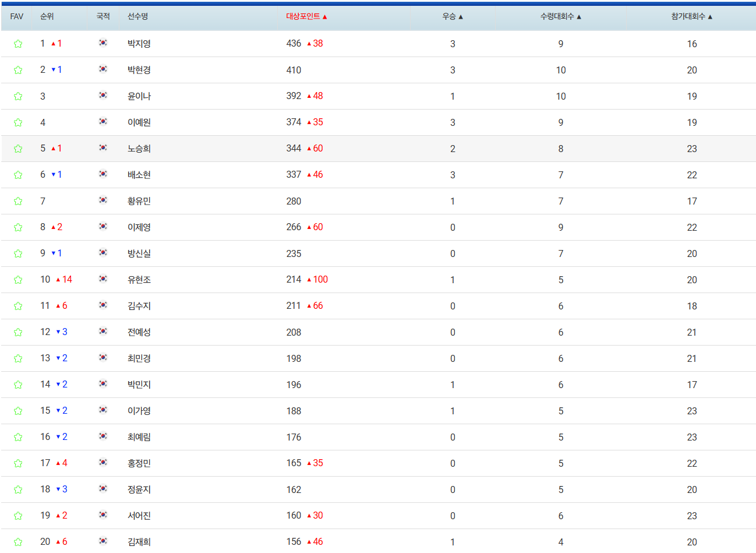Toggle favorite status for 노승희
756x553 pixels.
tap(18, 148)
